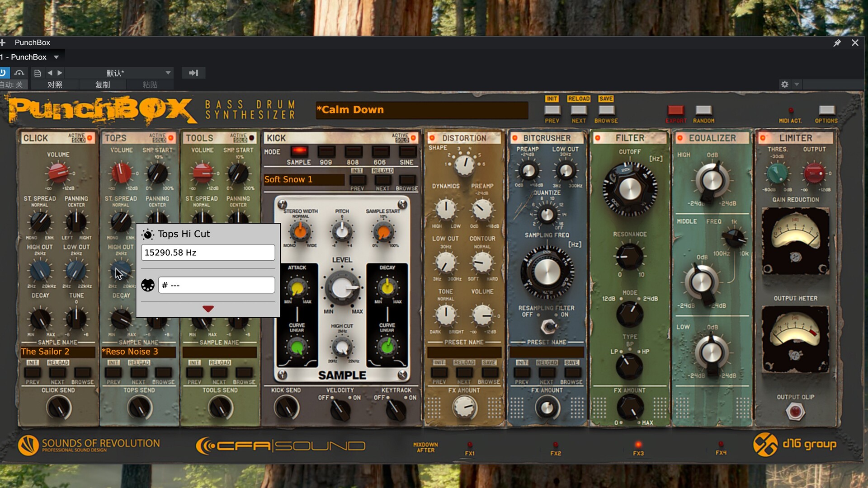The image size is (868, 488).
Task: Click main BROWSE presets button
Action: [606, 110]
